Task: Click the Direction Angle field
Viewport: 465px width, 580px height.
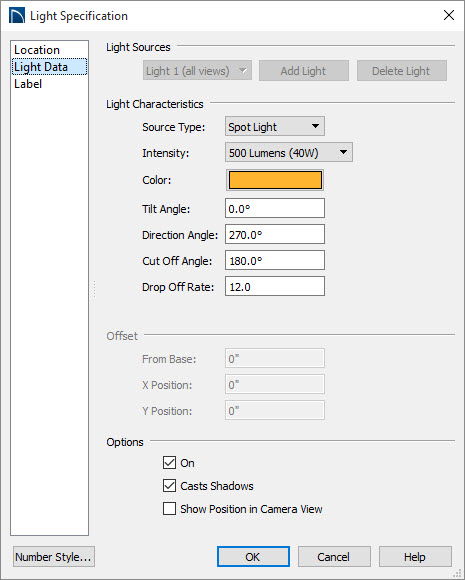Action: coord(275,234)
